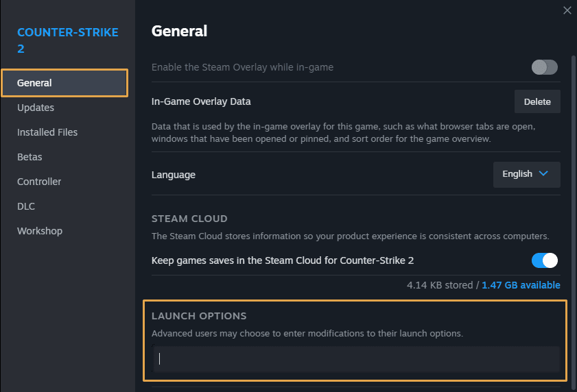Viewport: 577px width, 392px height.
Task: Click the Launch Options text field
Action: click(x=355, y=358)
